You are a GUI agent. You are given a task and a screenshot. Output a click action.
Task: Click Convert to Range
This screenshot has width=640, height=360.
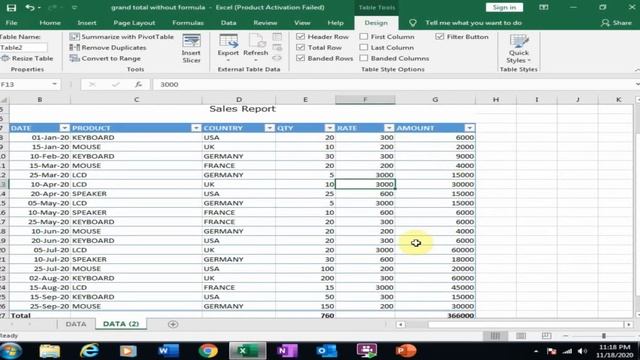coord(105,58)
